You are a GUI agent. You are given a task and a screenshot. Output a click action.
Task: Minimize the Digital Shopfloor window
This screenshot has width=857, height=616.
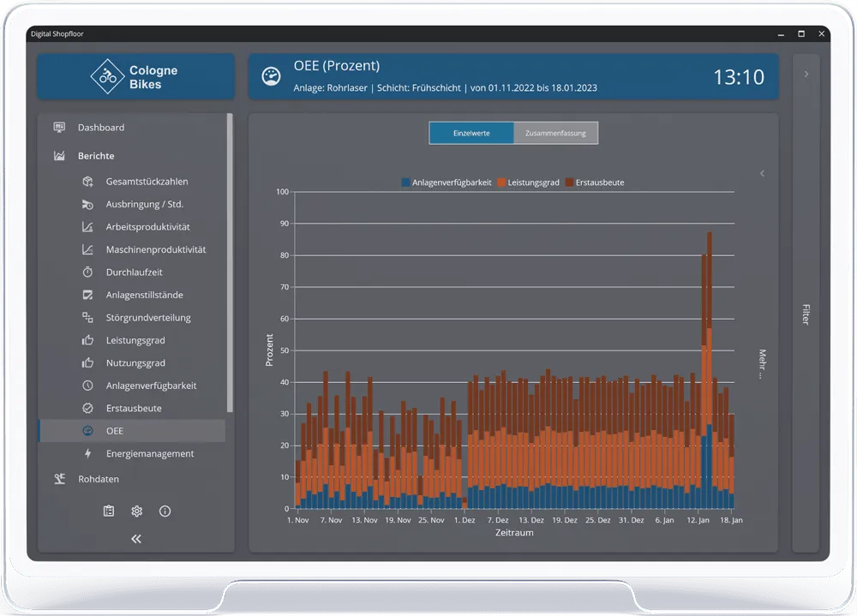pos(781,34)
